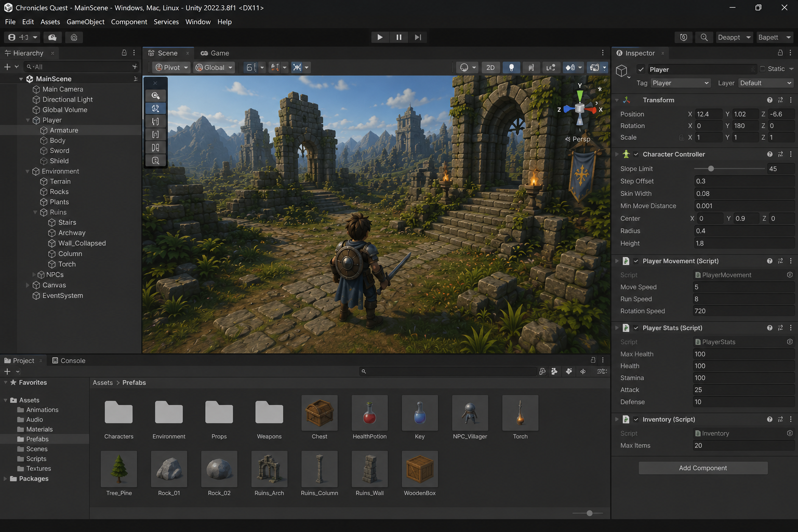Click the Add Component button
798x532 pixels.
click(x=703, y=468)
